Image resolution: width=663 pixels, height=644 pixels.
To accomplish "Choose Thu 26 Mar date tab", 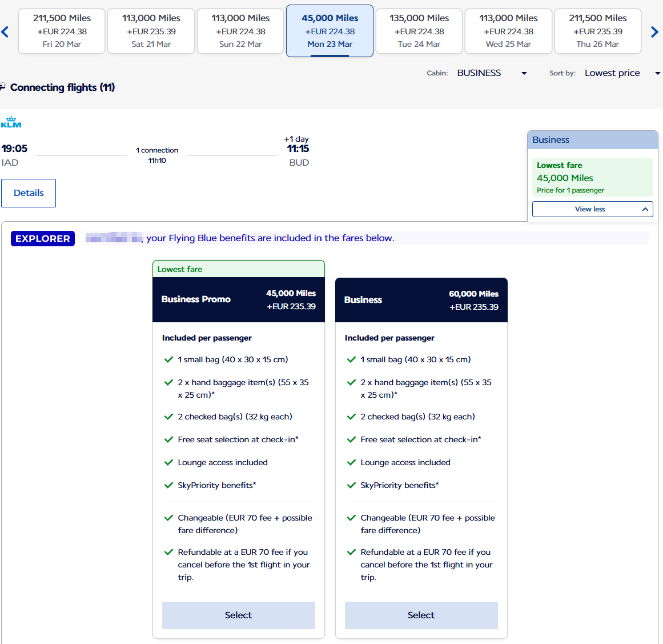I will 597,31.
